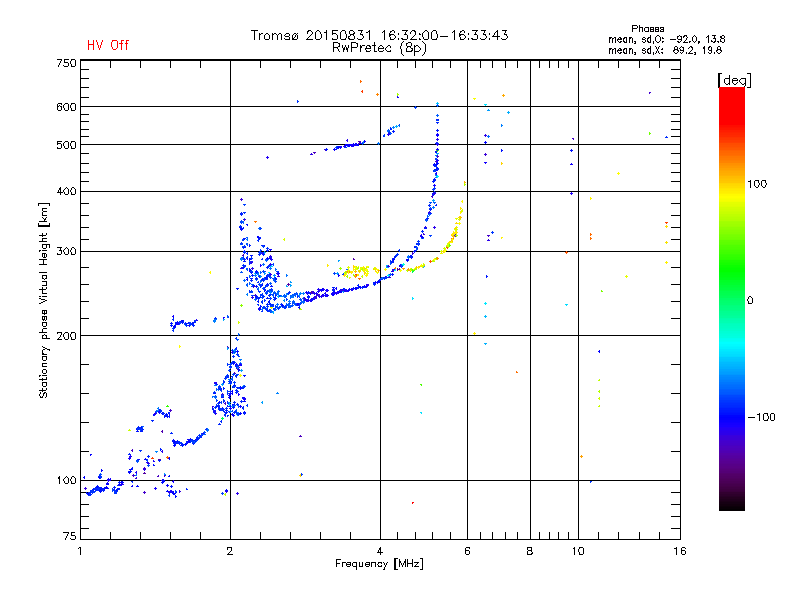Click the '-100' colorbar tick label
The image size is (800, 600).
761,417
